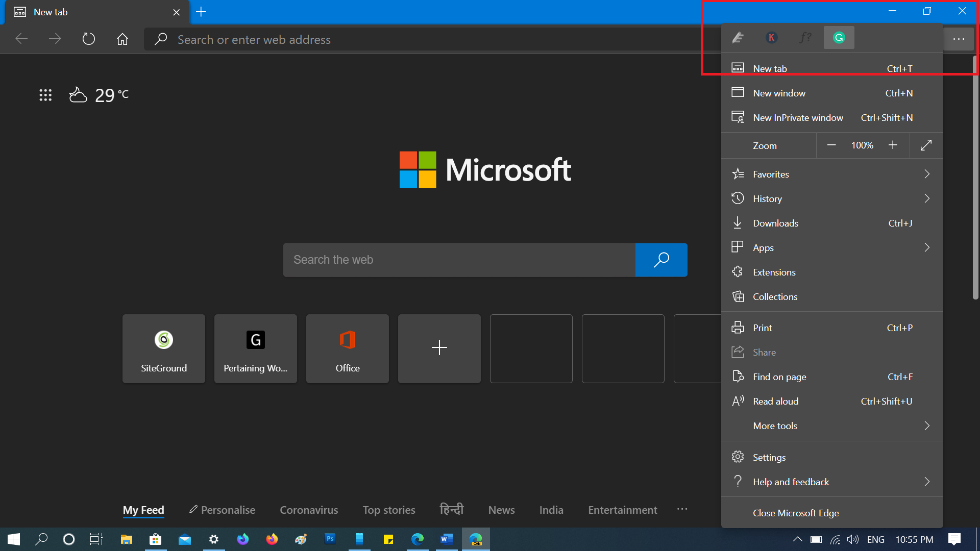This screenshot has width=980, height=551.
Task: Click the Home icon in the toolbar
Action: click(122, 39)
